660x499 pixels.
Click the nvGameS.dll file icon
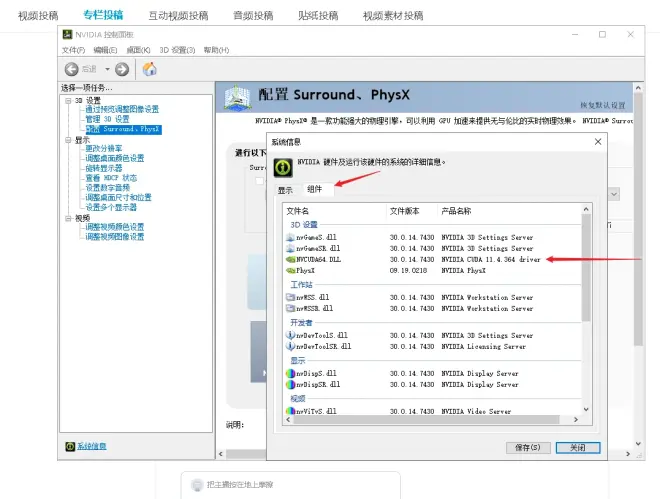coord(290,237)
